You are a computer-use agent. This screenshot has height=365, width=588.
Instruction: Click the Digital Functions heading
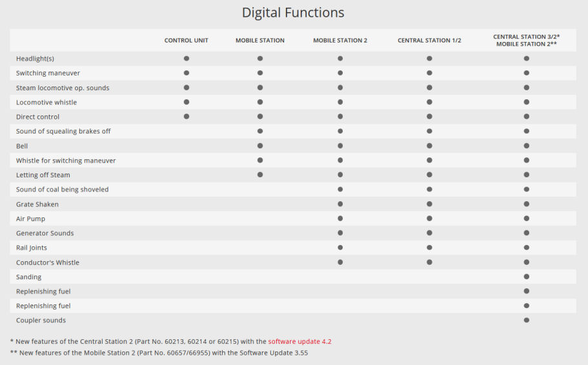click(x=293, y=13)
